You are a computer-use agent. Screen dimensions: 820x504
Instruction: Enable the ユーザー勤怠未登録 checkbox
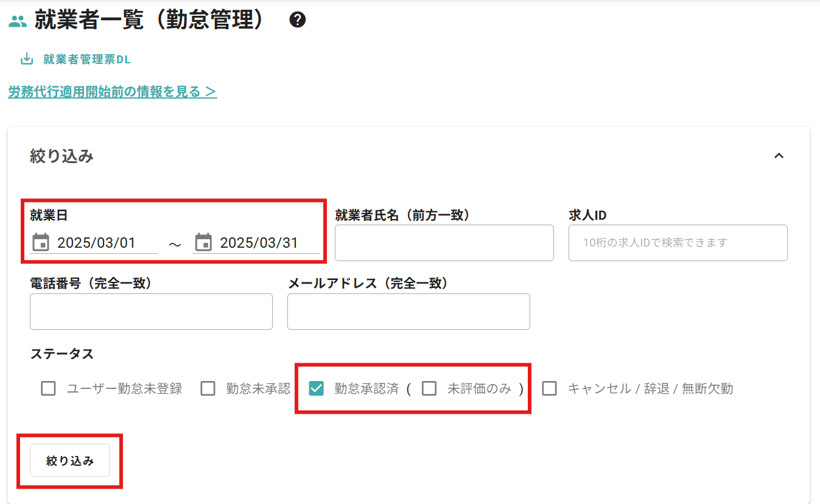(49, 388)
